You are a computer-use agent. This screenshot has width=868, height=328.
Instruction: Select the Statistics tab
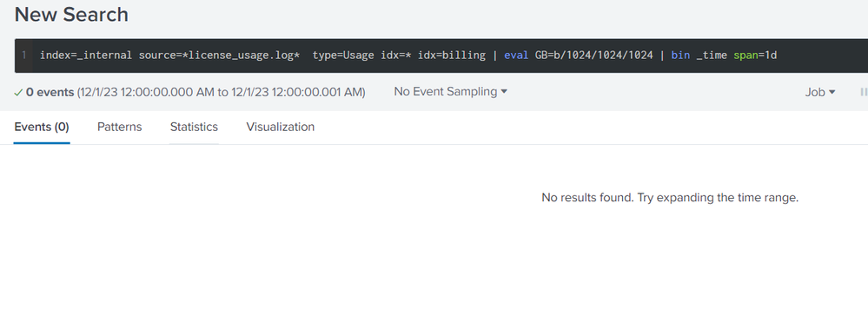(194, 127)
